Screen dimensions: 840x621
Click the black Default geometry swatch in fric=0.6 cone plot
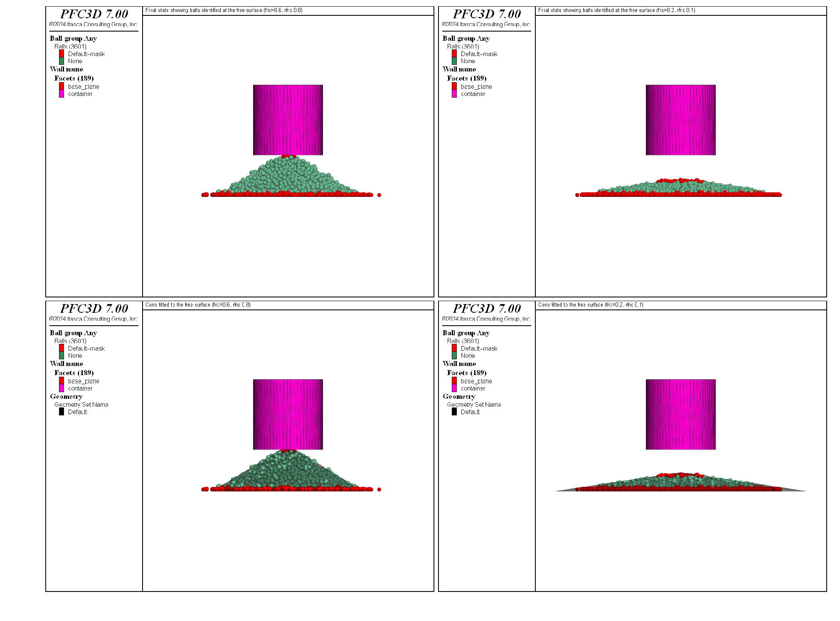(62, 412)
